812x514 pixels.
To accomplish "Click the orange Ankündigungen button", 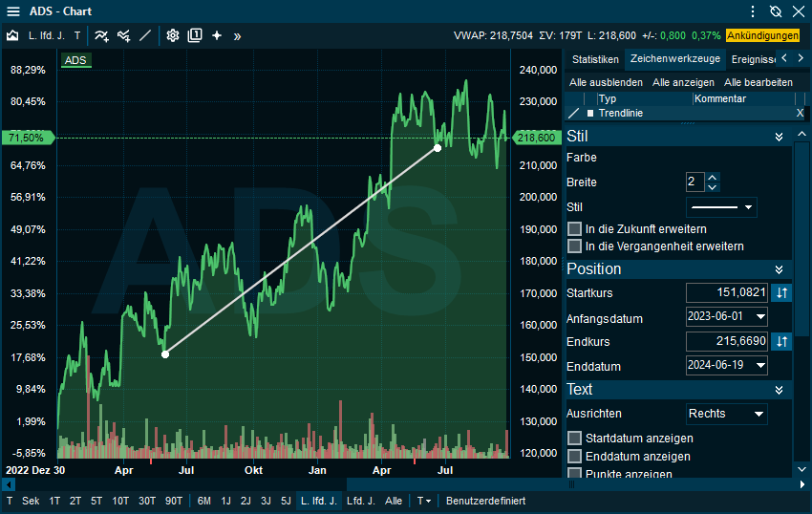I will [762, 35].
